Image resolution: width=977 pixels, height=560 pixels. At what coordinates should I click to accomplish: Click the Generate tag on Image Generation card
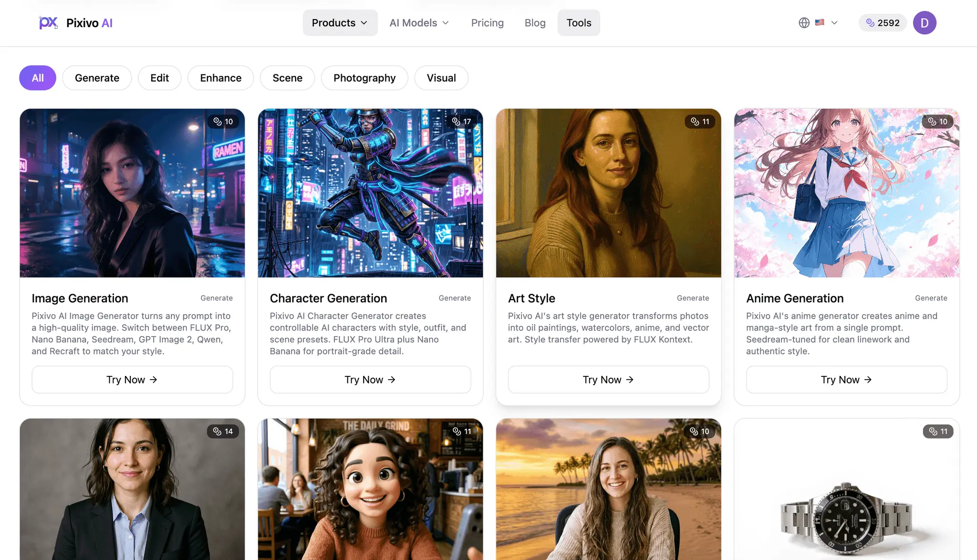pyautogui.click(x=217, y=298)
